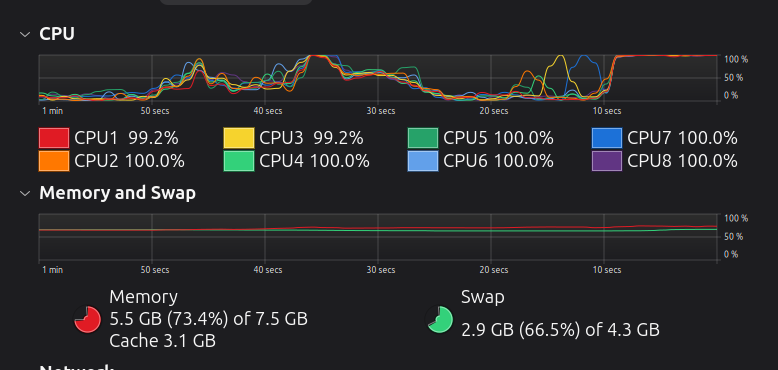Open the CPU8 purple color swatch
Screen dimensions: 778x370
pyautogui.click(x=607, y=161)
